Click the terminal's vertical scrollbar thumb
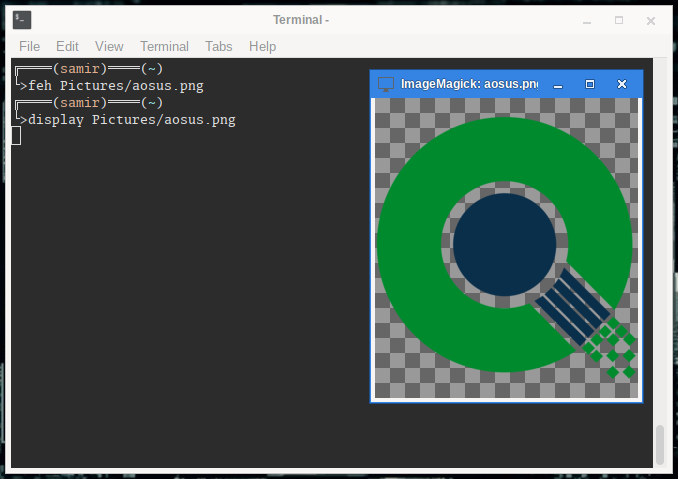Viewport: 678px width, 479px height. (x=659, y=444)
